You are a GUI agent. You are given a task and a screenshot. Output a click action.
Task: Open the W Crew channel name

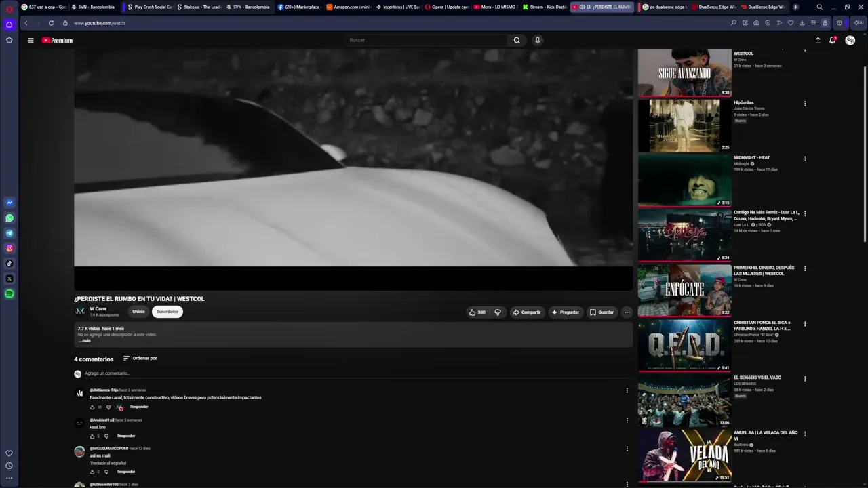(x=98, y=309)
